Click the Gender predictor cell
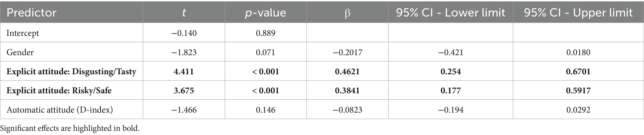Image resolution: width=644 pixels, height=135 pixels. (x=20, y=52)
